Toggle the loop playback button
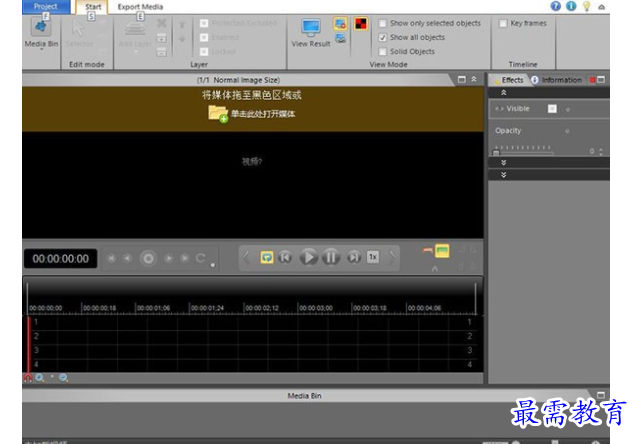Viewport: 635px width, 444px height. (x=266, y=257)
